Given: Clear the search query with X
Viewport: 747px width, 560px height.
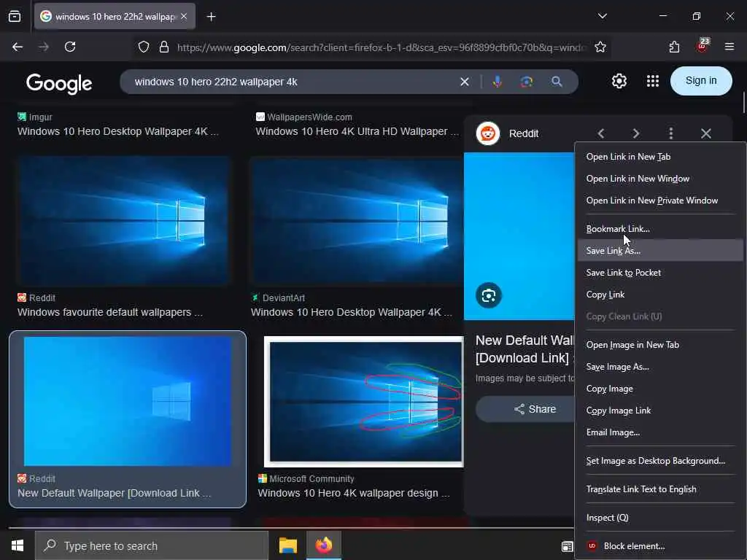Looking at the screenshot, I should [465, 82].
